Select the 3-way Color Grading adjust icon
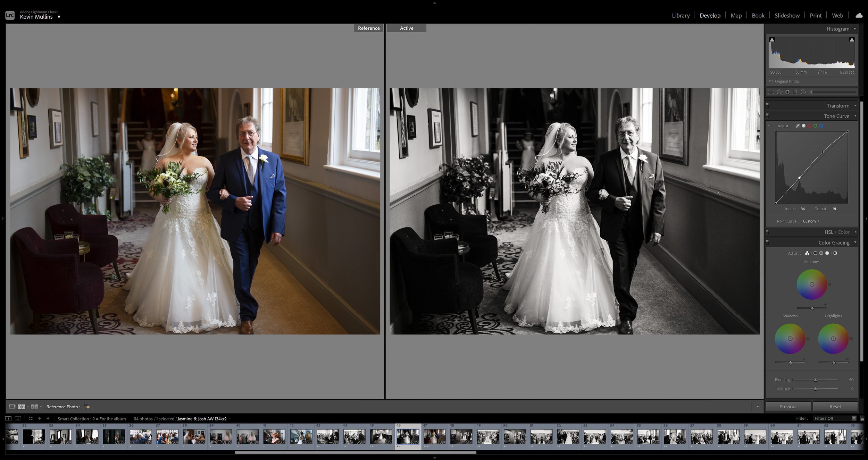Viewport: 868px width, 460px height. pyautogui.click(x=807, y=253)
